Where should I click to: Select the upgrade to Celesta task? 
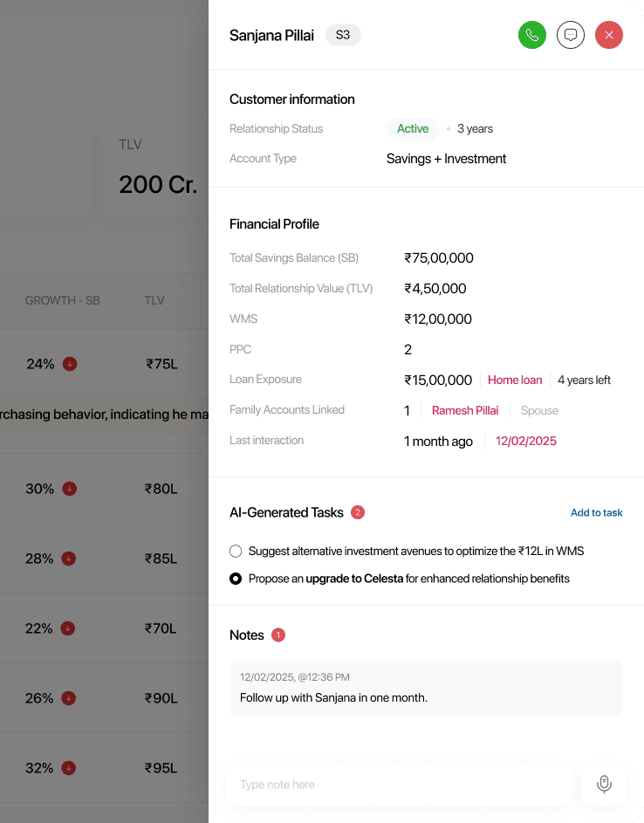click(236, 579)
